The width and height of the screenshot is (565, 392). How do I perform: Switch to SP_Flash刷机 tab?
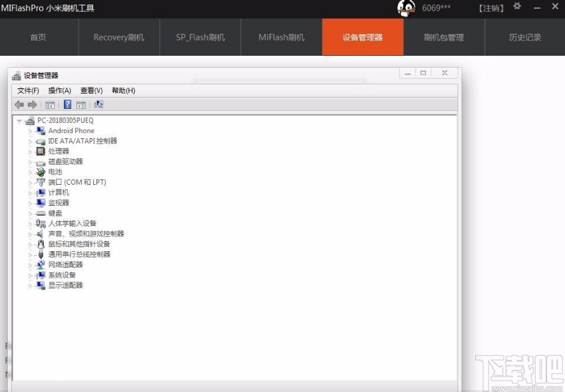(x=200, y=37)
